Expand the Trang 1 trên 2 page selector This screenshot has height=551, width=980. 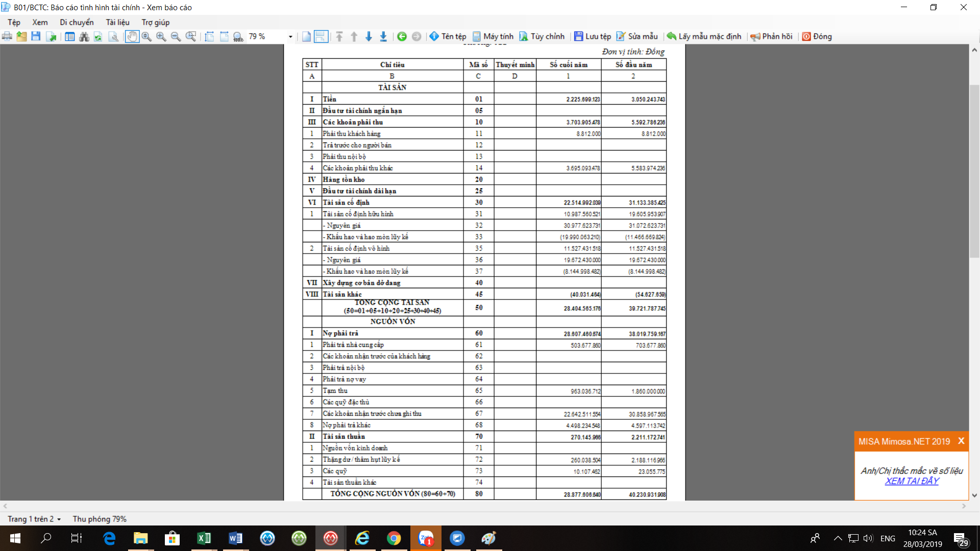(x=59, y=519)
